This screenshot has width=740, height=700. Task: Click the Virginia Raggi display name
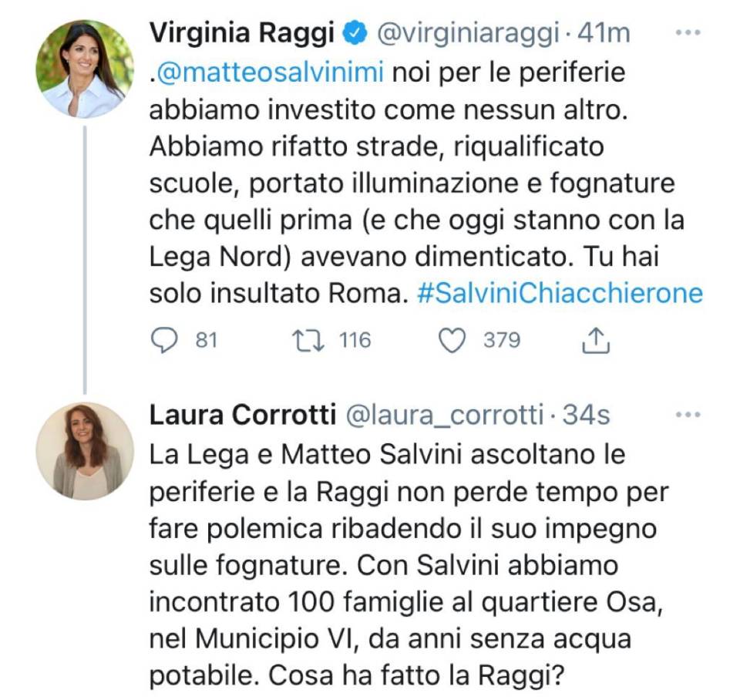(241, 33)
